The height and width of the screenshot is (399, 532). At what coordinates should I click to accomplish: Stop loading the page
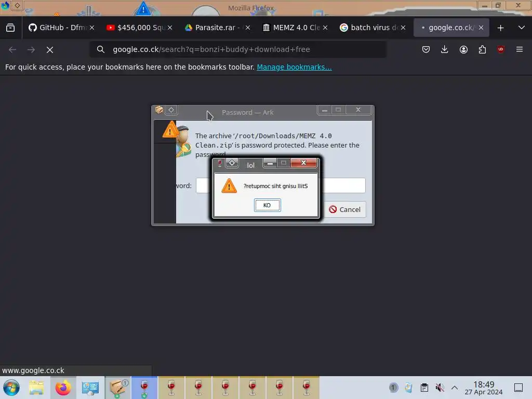click(x=50, y=50)
